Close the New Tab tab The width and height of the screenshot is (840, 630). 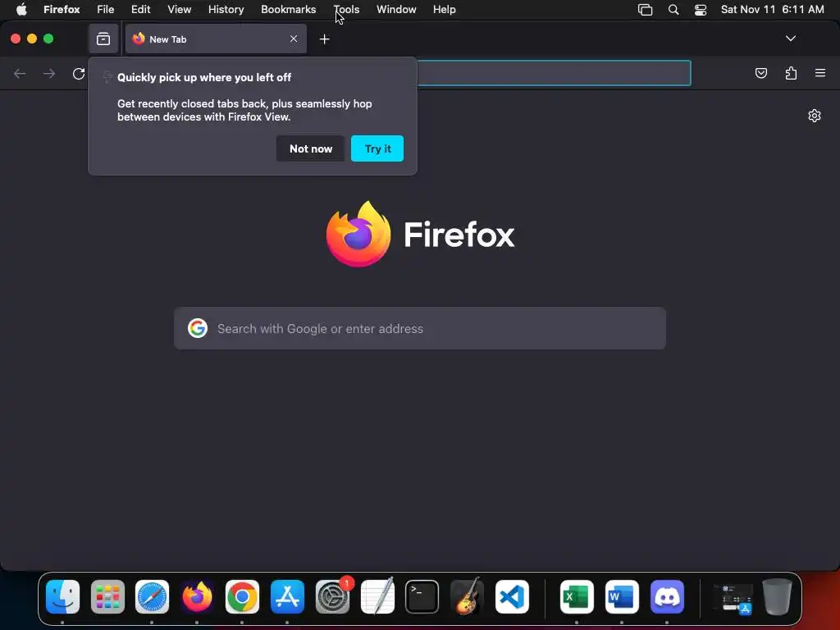[294, 39]
